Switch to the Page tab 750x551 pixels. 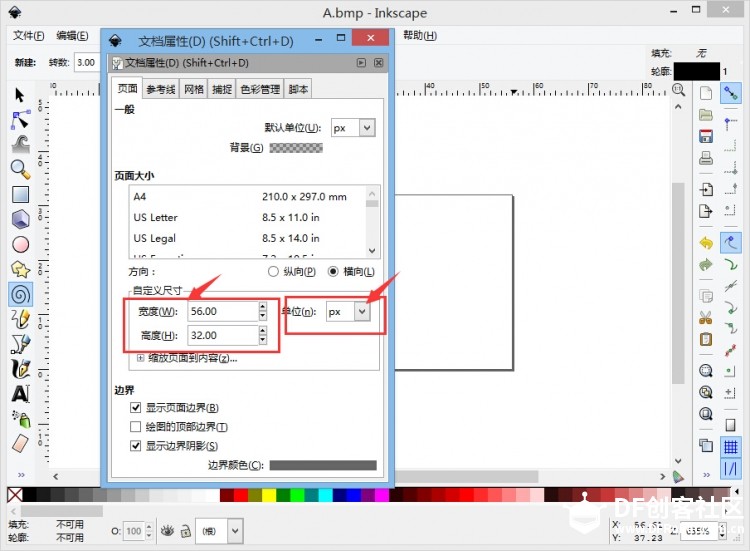(x=127, y=88)
